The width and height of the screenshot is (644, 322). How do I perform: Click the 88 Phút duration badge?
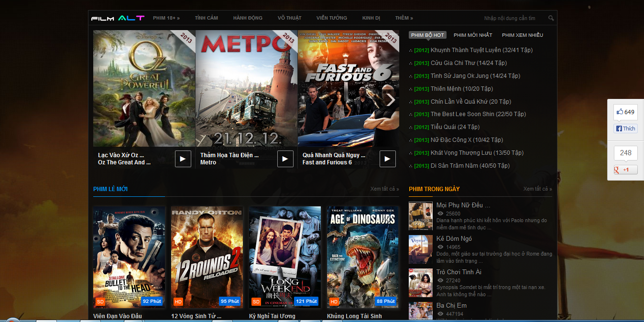(385, 301)
